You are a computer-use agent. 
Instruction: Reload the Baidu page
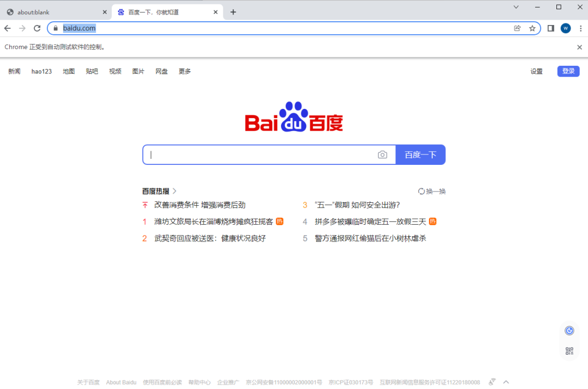pyautogui.click(x=37, y=28)
